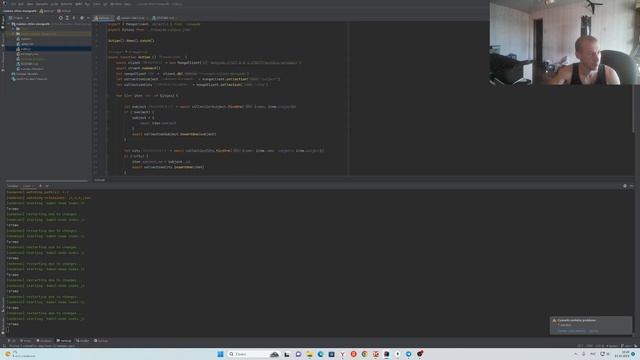Expand the first folder under project root
640x360 pixels.
click(13, 29)
